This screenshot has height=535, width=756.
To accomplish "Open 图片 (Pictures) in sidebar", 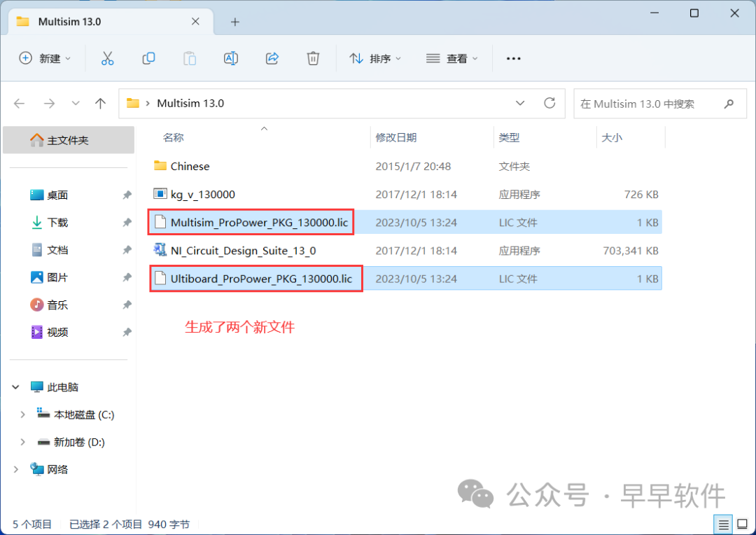I will (x=57, y=277).
